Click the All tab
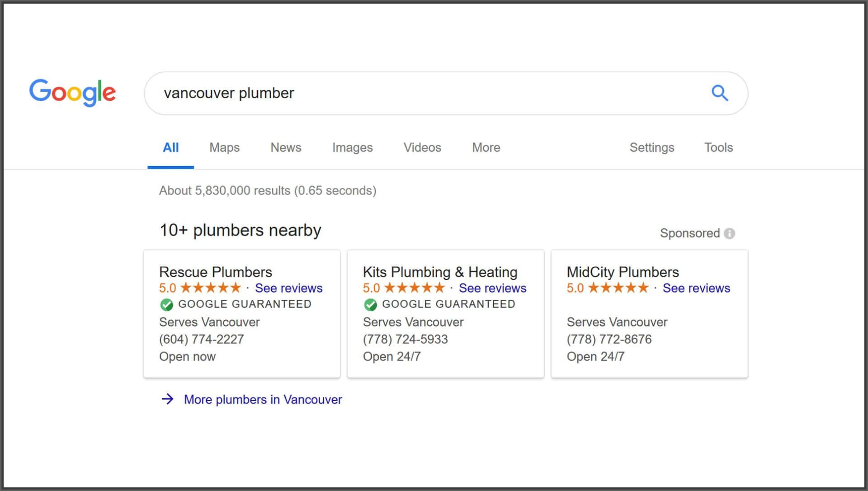 pyautogui.click(x=171, y=147)
